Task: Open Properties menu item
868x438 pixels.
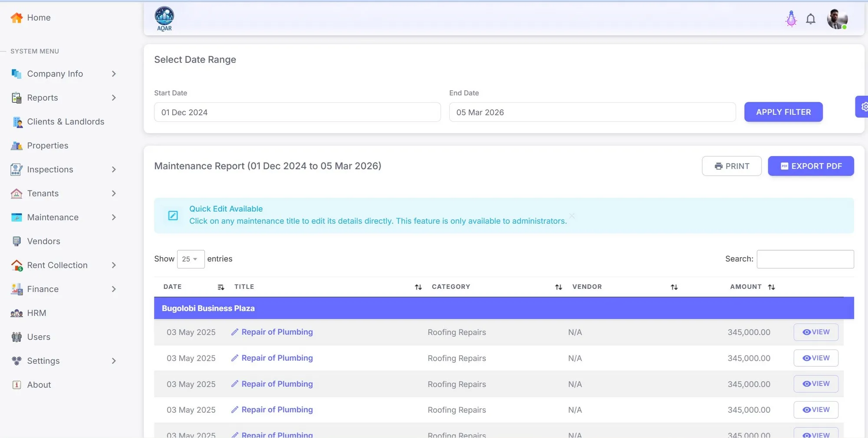Action: [48, 146]
